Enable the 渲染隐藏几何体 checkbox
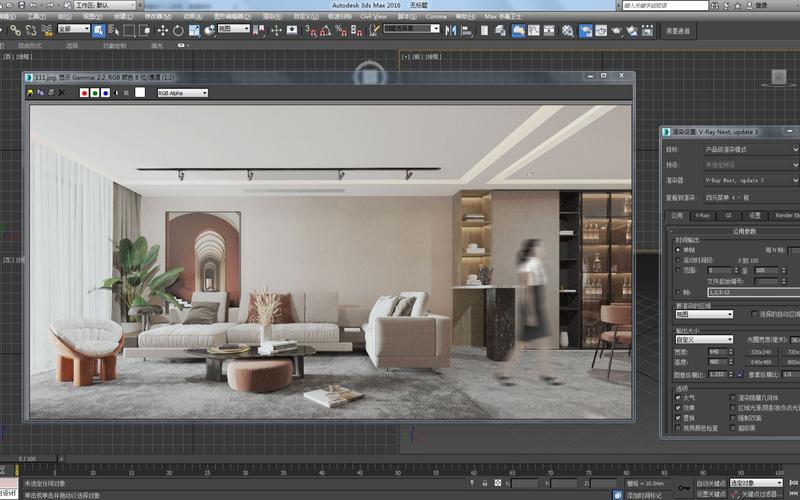The image size is (800, 500). (x=732, y=397)
